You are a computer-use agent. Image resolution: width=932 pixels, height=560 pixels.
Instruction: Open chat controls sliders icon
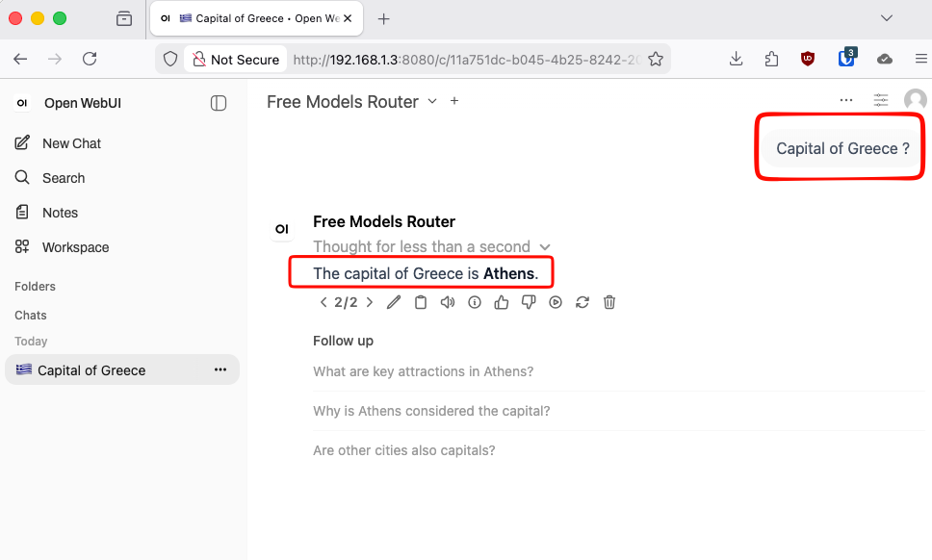(880, 100)
